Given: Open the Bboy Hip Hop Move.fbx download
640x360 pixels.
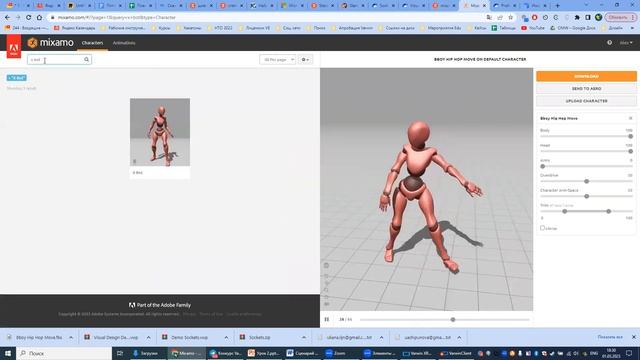Looking at the screenshot, I should coord(35,338).
